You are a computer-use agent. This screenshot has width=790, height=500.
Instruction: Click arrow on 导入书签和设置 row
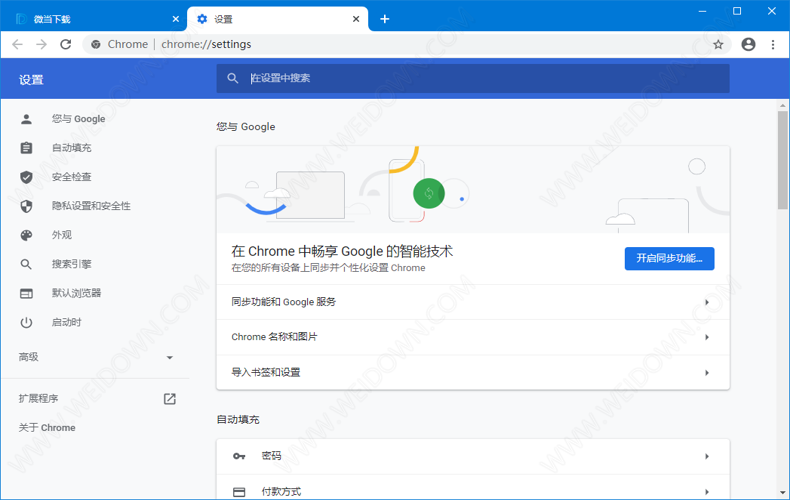[707, 372]
